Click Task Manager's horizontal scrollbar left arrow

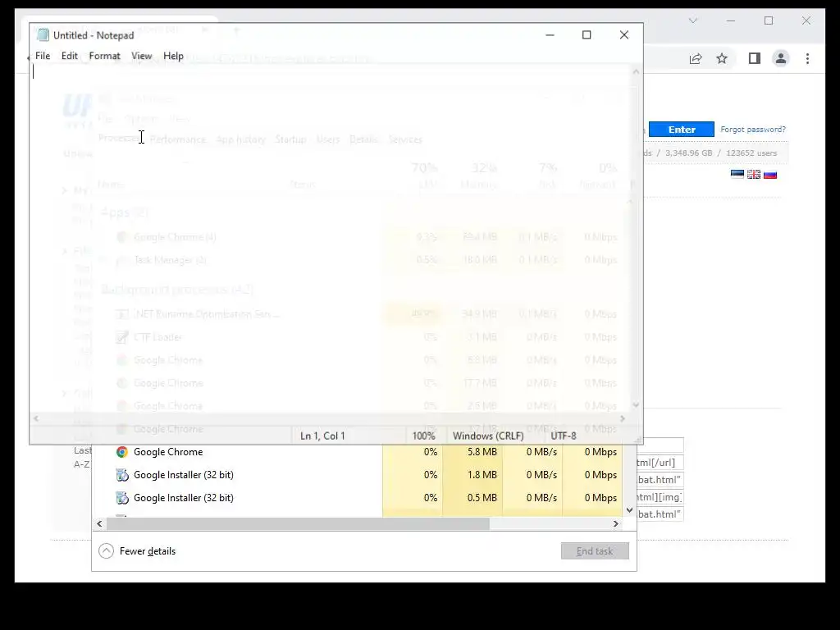[99, 523]
